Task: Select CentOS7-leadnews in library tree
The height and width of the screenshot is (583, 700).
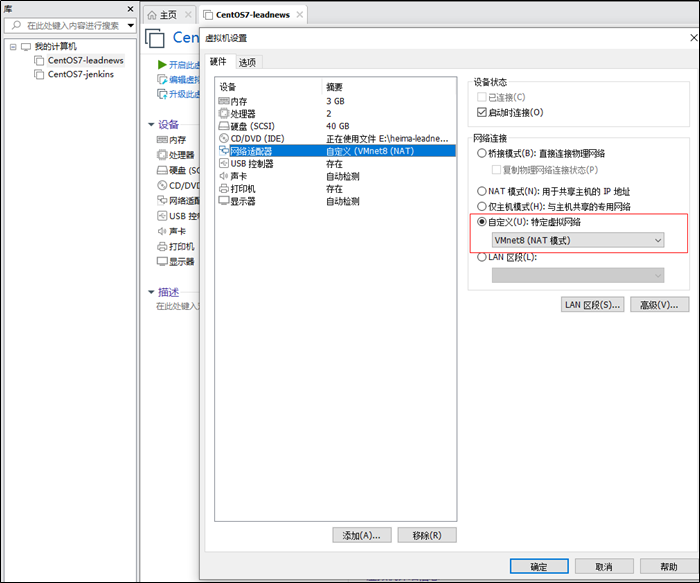Action: pos(85,60)
